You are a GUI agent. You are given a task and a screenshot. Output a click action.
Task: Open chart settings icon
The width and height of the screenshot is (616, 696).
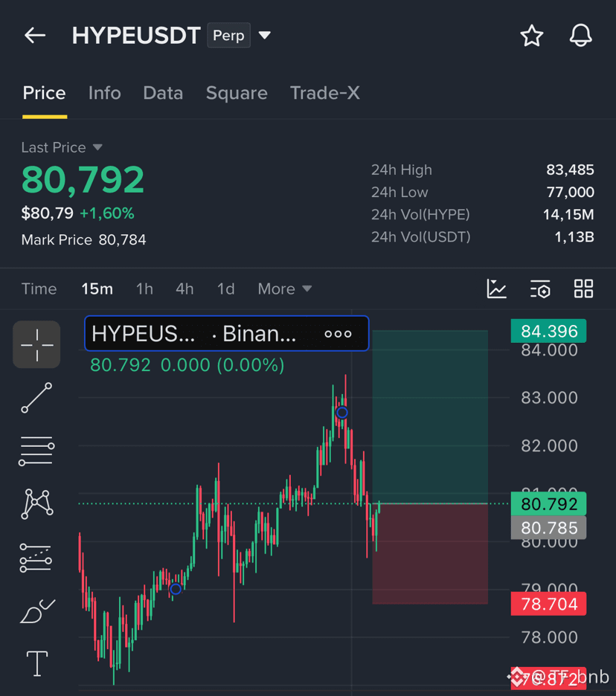click(x=540, y=289)
